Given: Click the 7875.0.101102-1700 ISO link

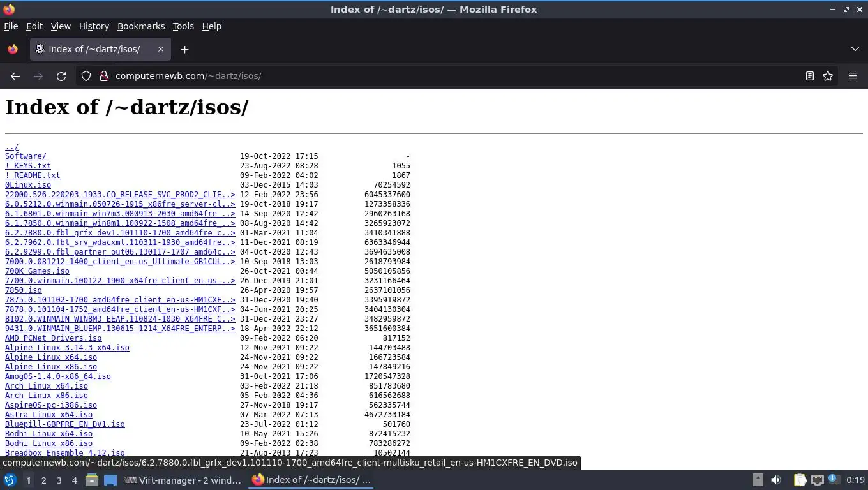Looking at the screenshot, I should coord(120,300).
